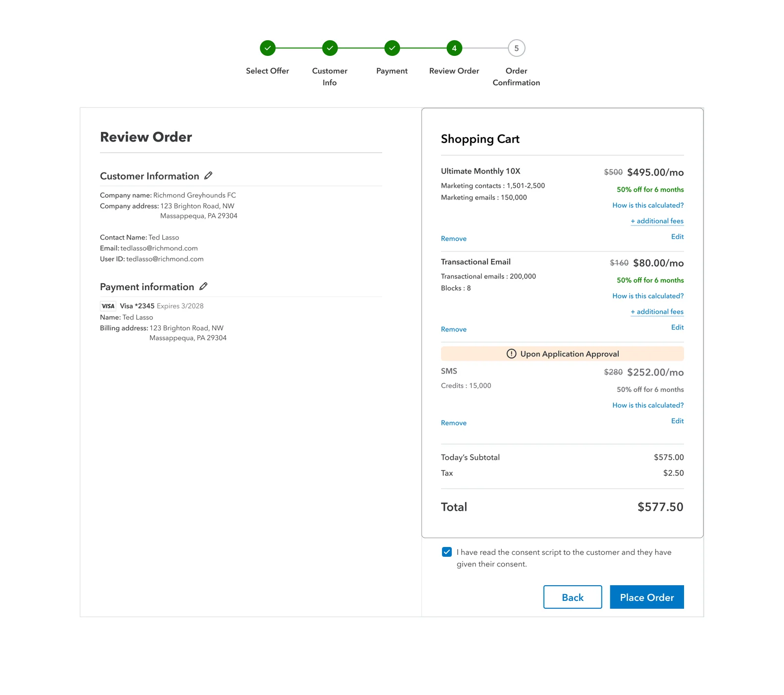Screen dimensions: 784x695
Task: Select step 4 Review Order circle
Action: 454,48
